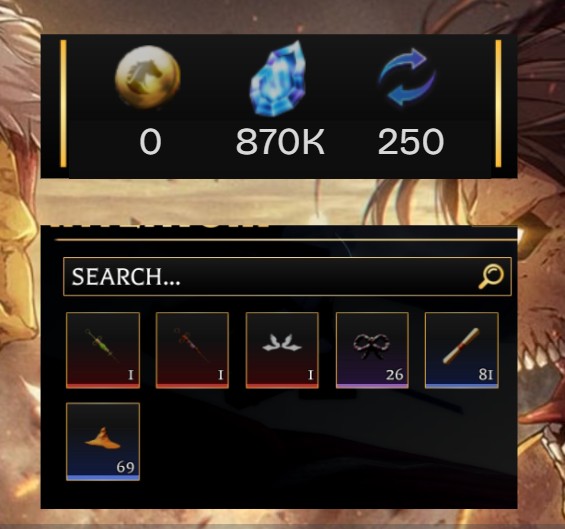Choose the white wings inventory item

(282, 350)
